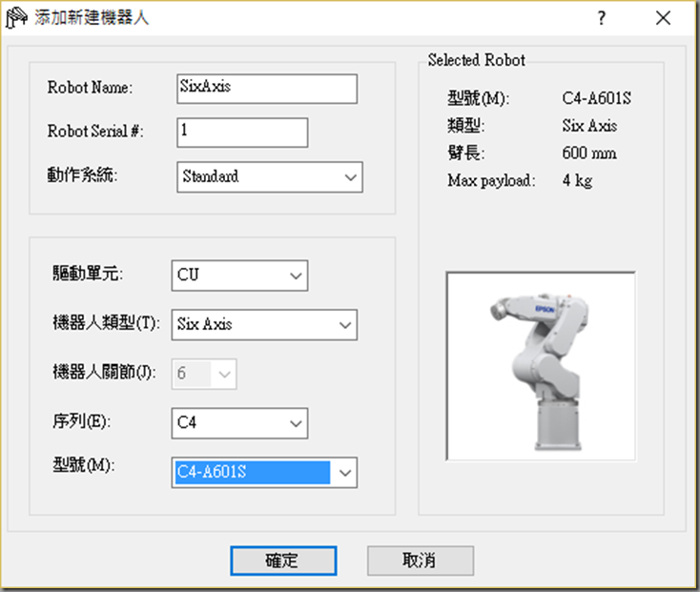Click the '動作系統:' label
Screen dimensions: 700x592
pos(83,174)
